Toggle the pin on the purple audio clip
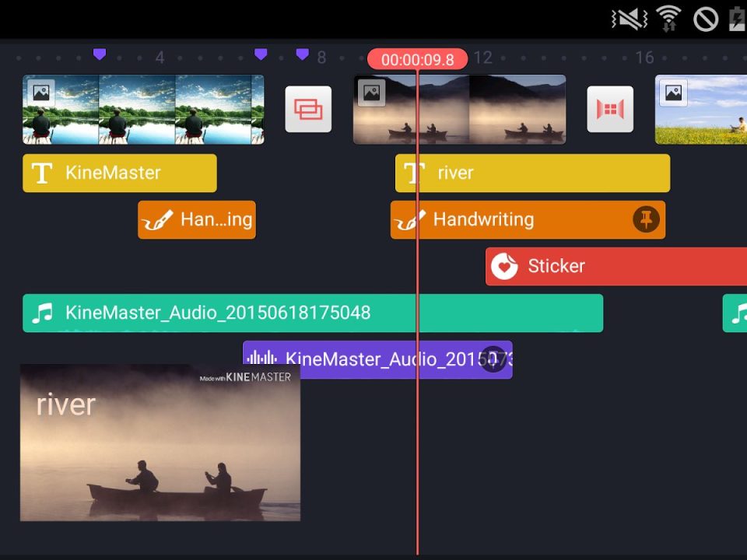 [x=494, y=360]
